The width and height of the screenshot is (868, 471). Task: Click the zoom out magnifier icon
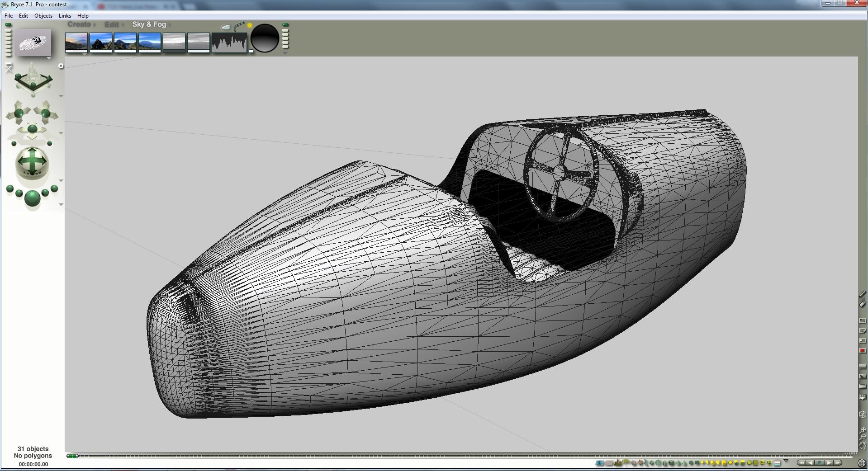point(863,437)
